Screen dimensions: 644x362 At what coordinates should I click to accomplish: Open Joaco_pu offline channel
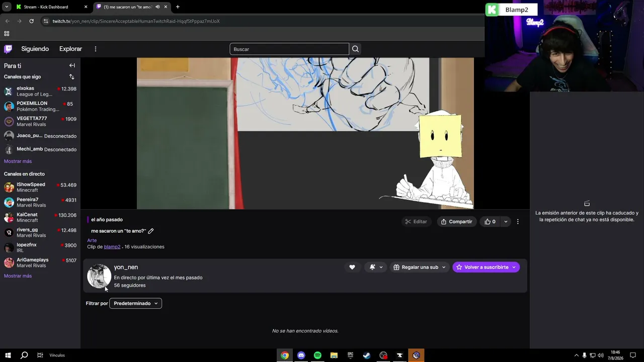[x=40, y=136]
